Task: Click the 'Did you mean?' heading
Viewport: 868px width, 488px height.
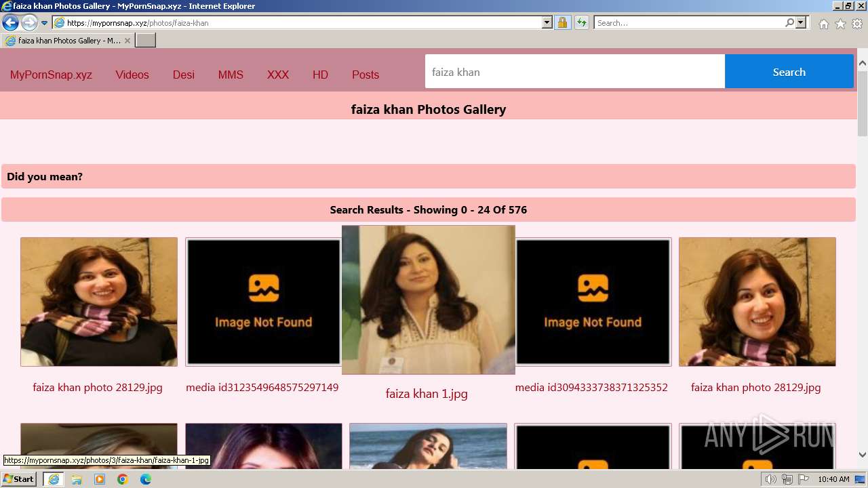Action: click(x=45, y=177)
